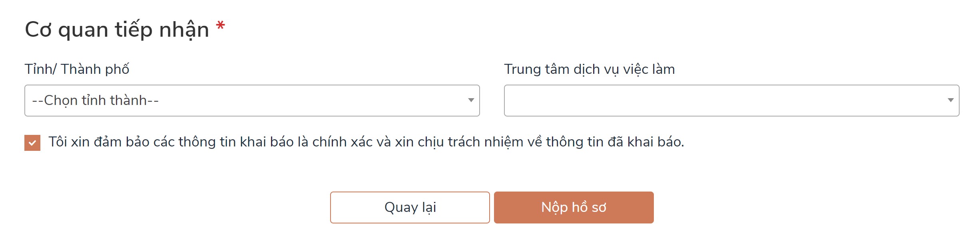Click the red required asterisk

pyautogui.click(x=220, y=27)
